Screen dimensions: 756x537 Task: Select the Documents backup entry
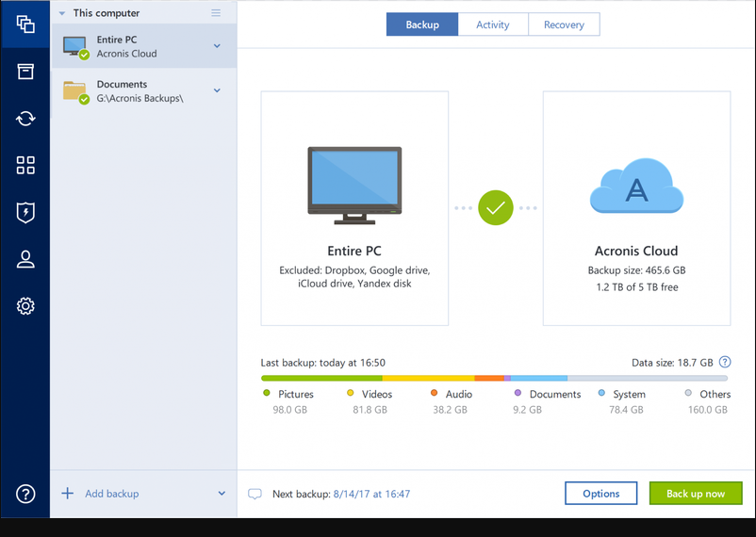pos(143,90)
